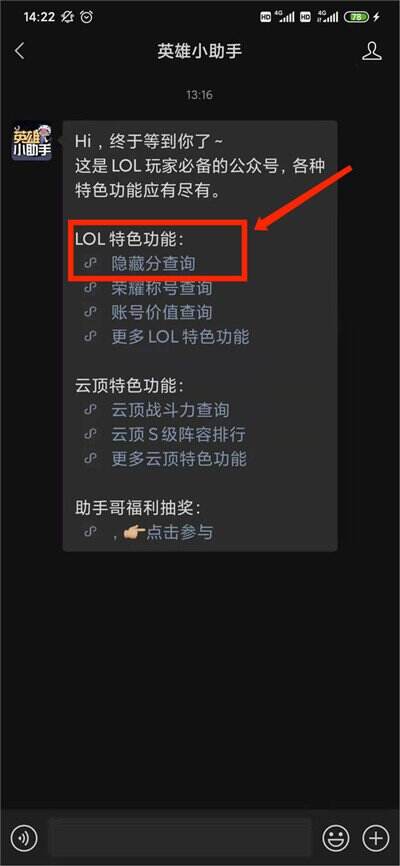Tap the back arrow icon
Image resolution: width=400 pixels, height=866 pixels.
(x=20, y=51)
